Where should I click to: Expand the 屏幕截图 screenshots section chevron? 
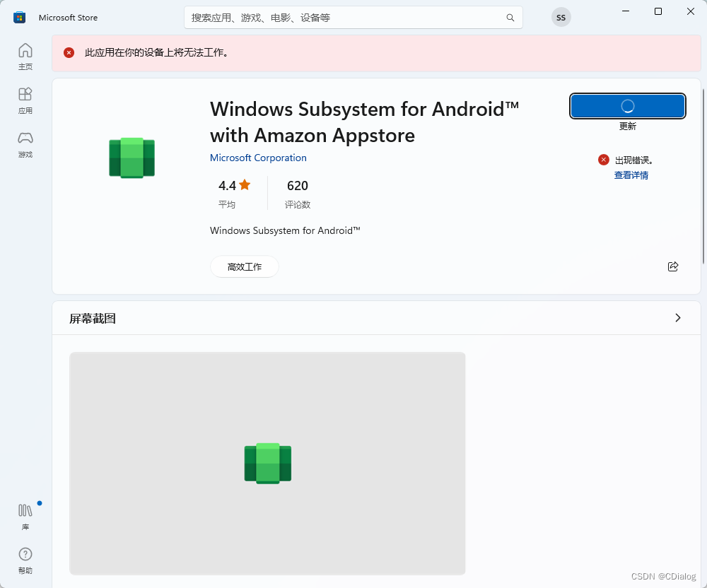678,317
